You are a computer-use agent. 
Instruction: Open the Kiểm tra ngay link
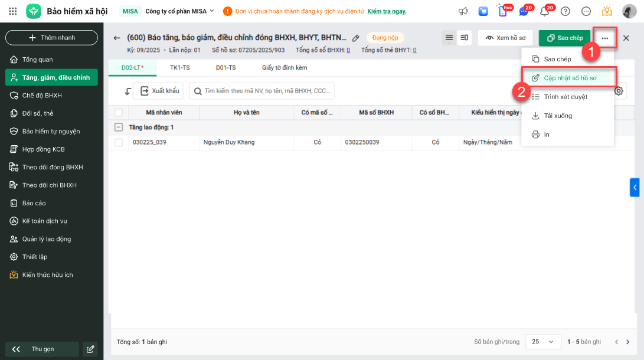tap(387, 11)
